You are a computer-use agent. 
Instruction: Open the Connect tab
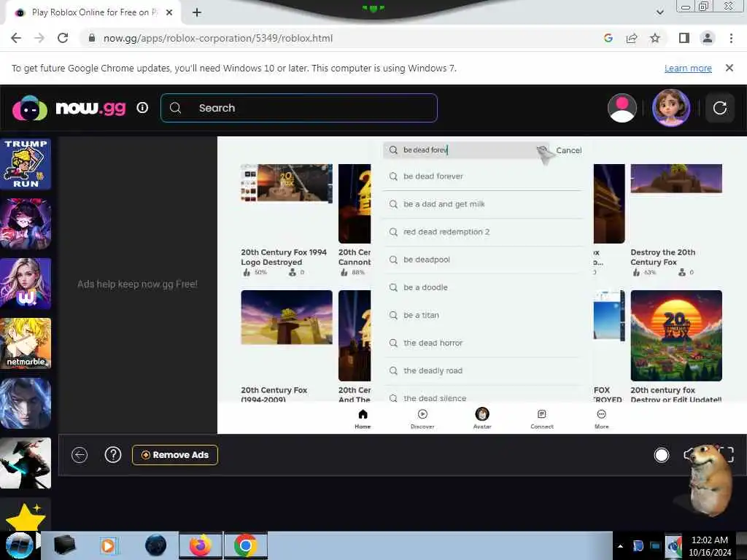[542, 419]
